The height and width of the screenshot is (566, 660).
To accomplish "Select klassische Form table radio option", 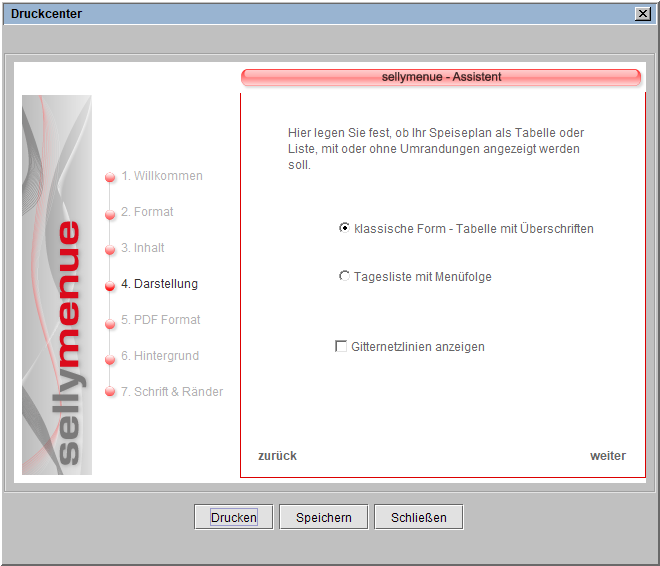I will coord(345,228).
